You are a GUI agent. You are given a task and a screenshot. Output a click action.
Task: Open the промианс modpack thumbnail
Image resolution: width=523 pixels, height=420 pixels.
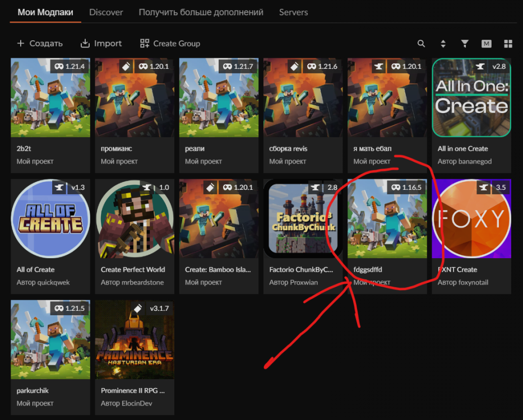[135, 97]
